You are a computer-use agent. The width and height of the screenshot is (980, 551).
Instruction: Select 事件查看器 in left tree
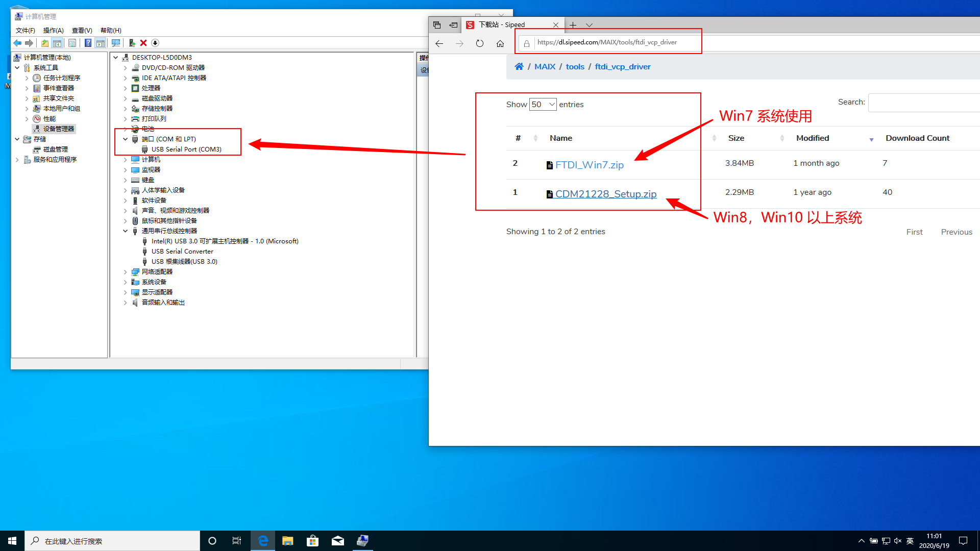click(x=58, y=88)
